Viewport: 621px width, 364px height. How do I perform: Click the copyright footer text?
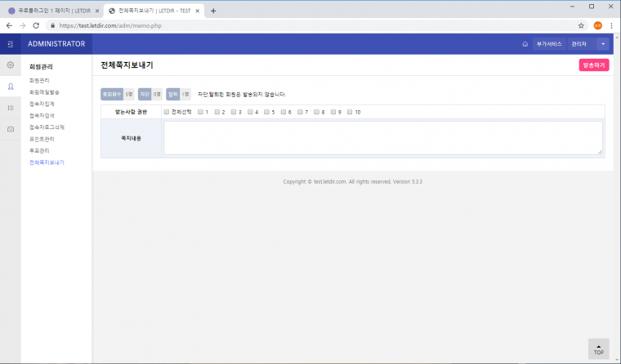coord(352,182)
